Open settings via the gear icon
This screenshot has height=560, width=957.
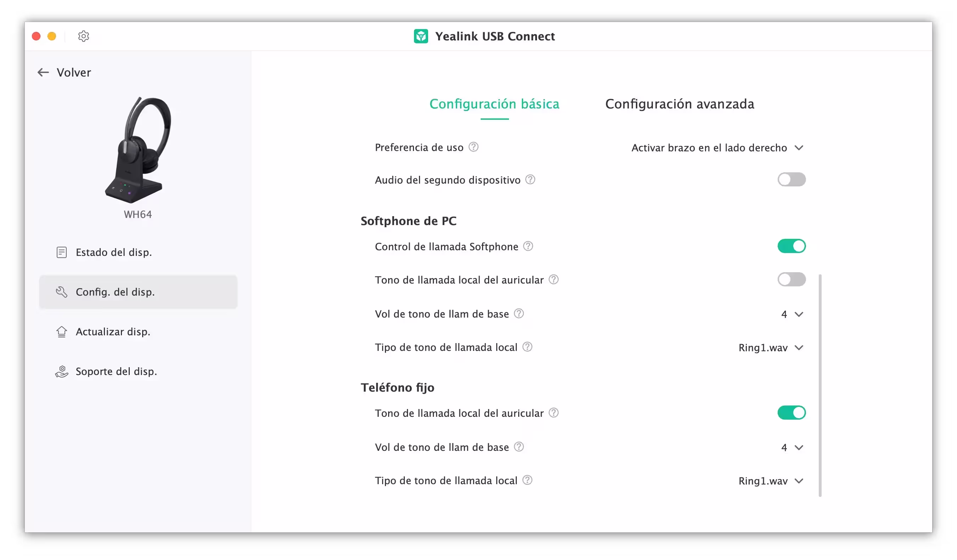(x=84, y=36)
